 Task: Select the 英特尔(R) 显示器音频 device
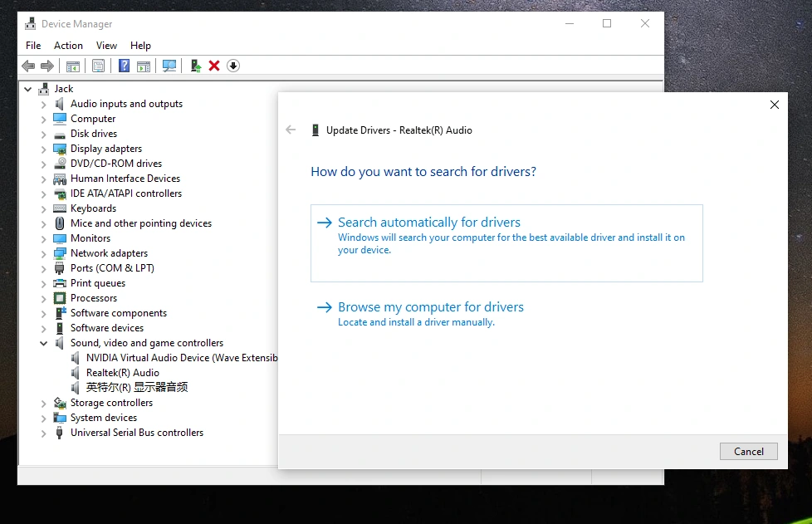137,387
